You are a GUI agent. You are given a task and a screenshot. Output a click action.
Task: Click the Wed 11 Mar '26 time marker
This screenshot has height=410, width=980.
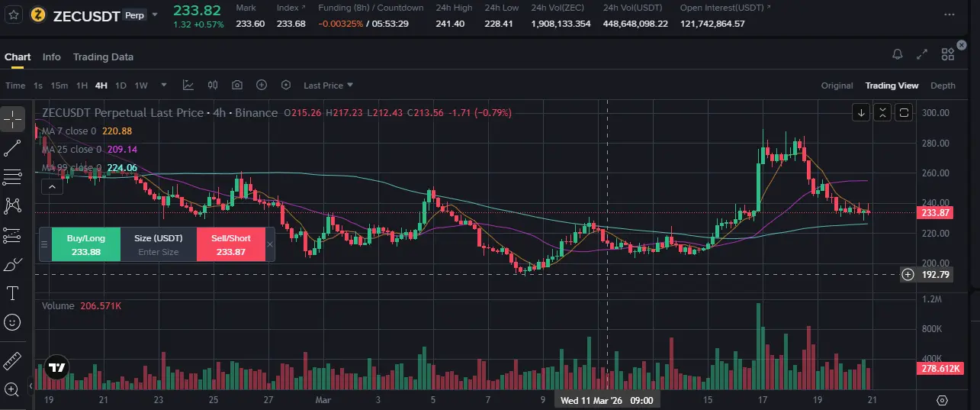click(606, 399)
